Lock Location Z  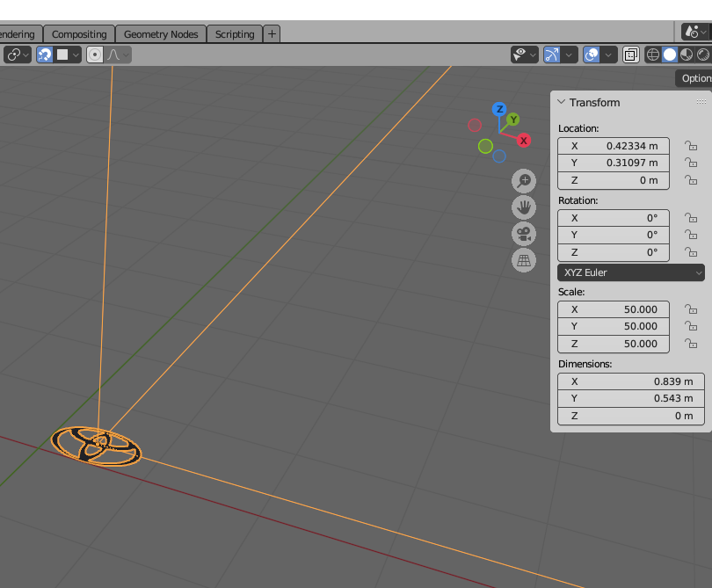coord(691,180)
